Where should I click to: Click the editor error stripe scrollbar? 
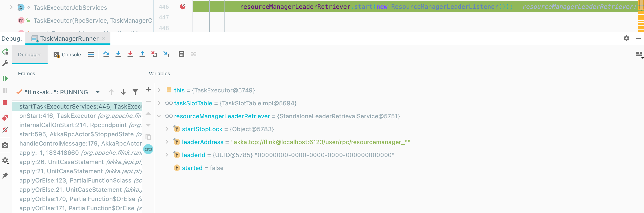641,16
